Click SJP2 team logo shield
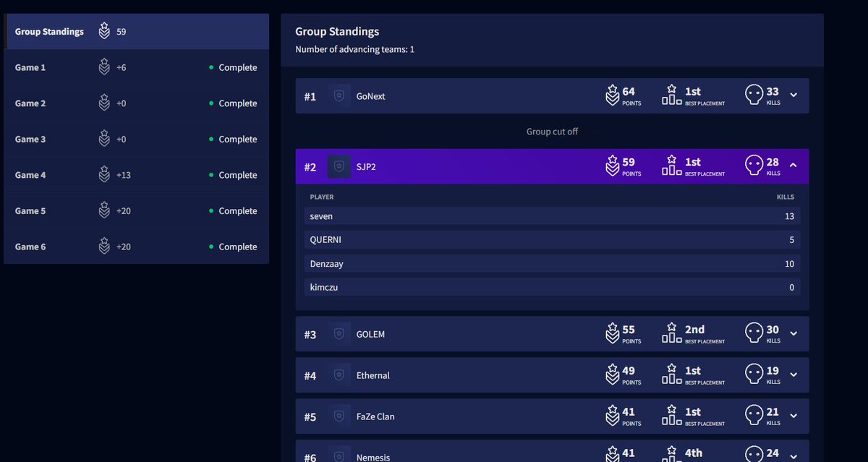Viewport: 868px width, 462px height. [339, 167]
